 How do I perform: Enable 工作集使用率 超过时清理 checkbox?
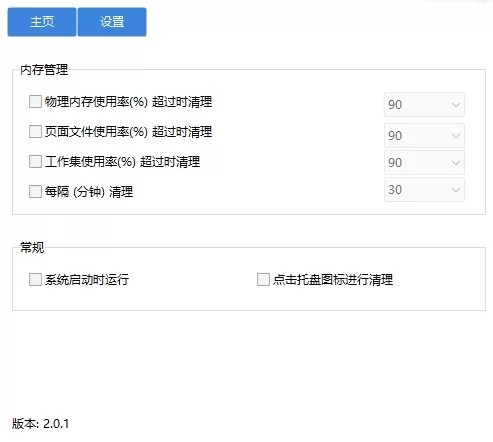click(35, 161)
